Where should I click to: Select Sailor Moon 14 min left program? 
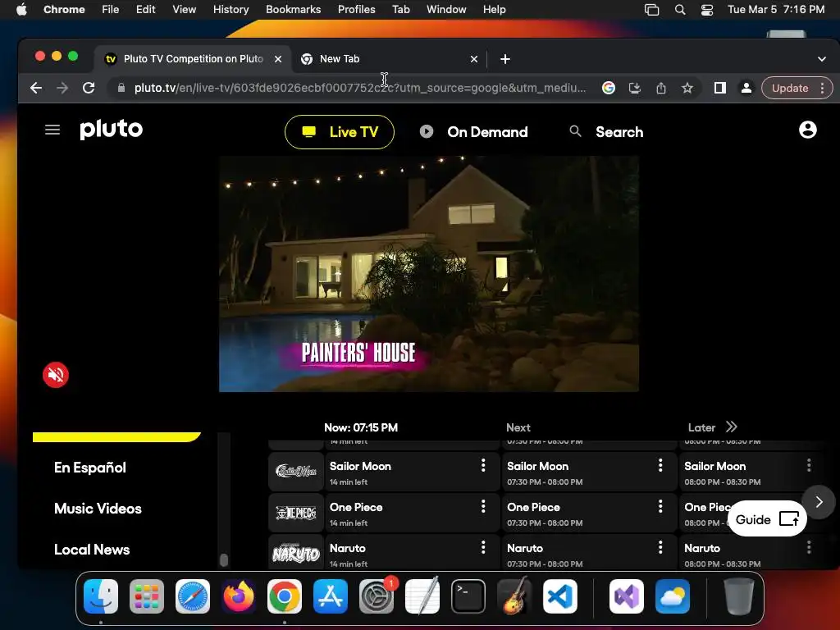coord(412,472)
